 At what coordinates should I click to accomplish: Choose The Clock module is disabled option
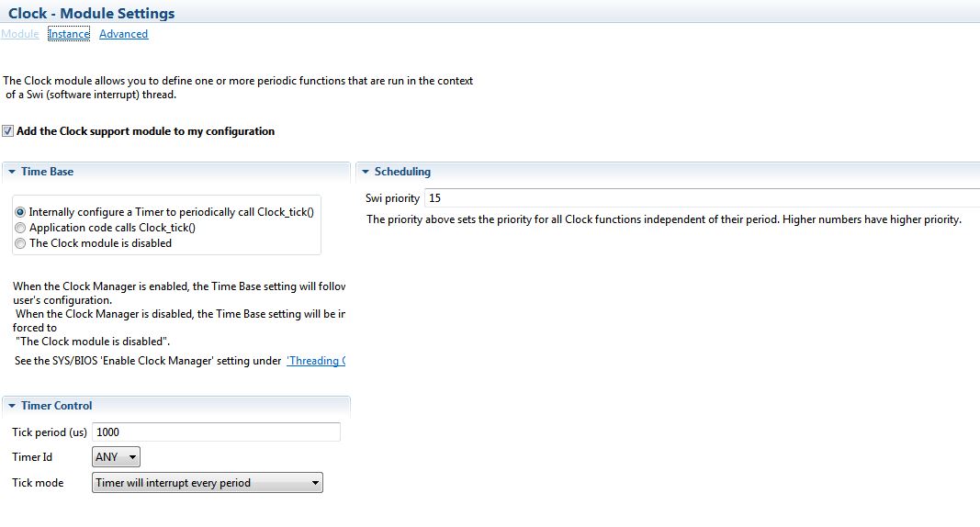(x=20, y=243)
